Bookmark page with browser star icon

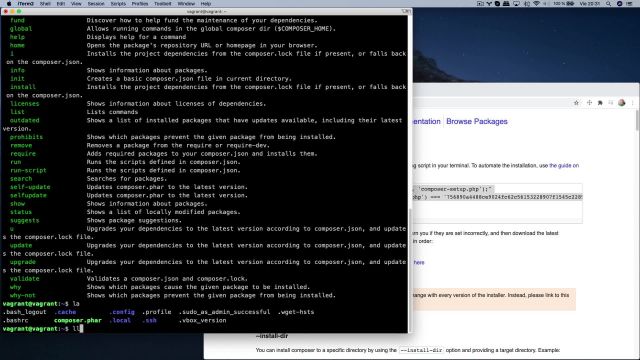click(x=576, y=103)
